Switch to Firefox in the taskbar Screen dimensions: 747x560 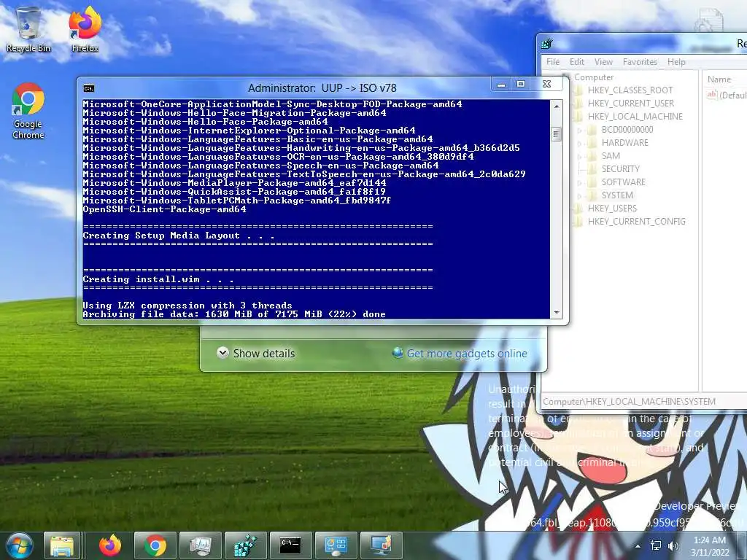[x=109, y=545]
